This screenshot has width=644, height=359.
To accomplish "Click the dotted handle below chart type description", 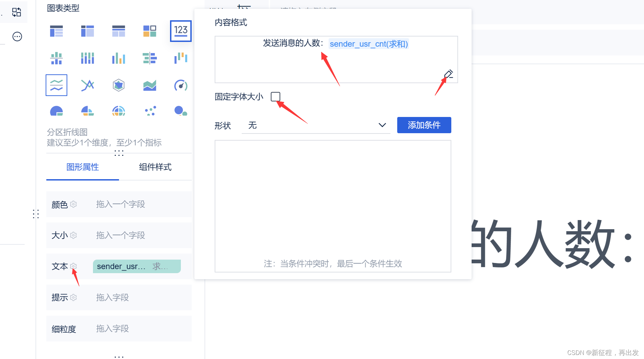I will pyautogui.click(x=119, y=153).
